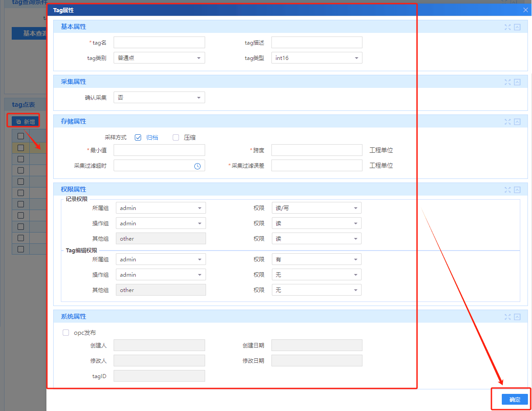
Task: Click the disabled 创建日期 field
Action: [x=316, y=345]
